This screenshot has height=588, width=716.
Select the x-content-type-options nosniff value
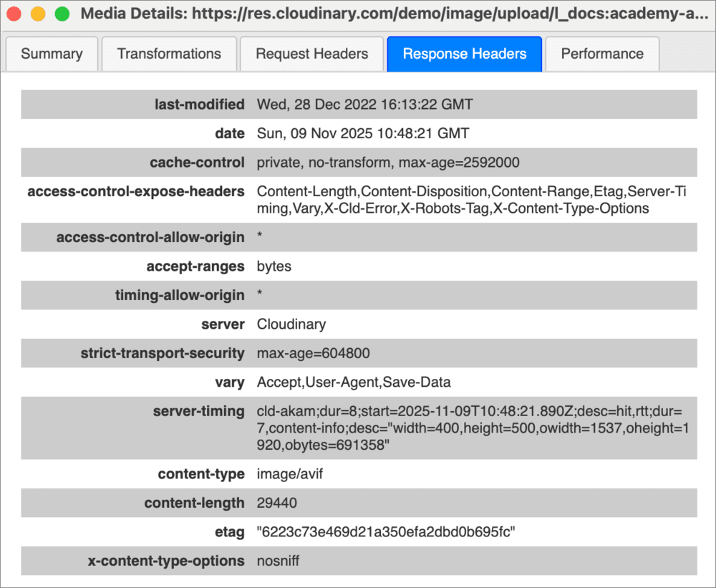(279, 561)
